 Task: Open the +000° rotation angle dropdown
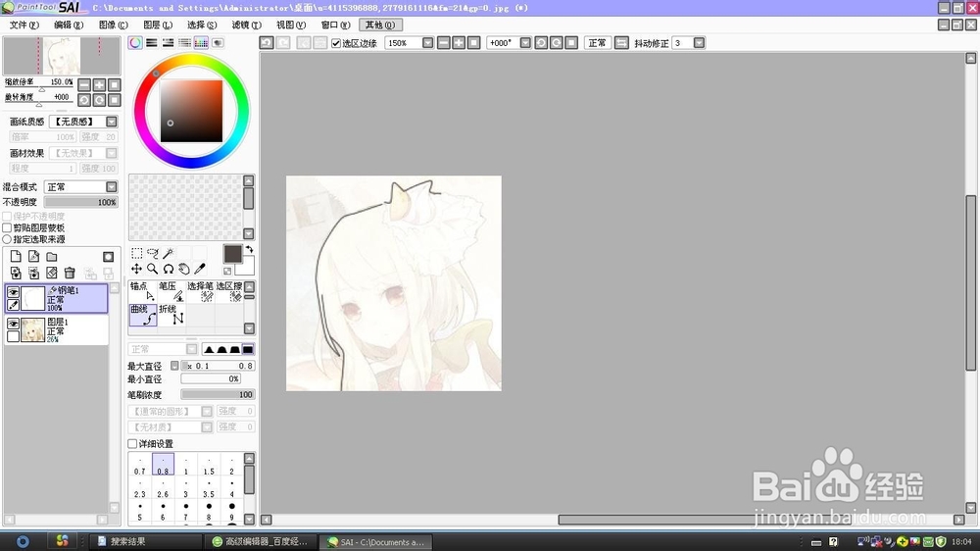[525, 43]
